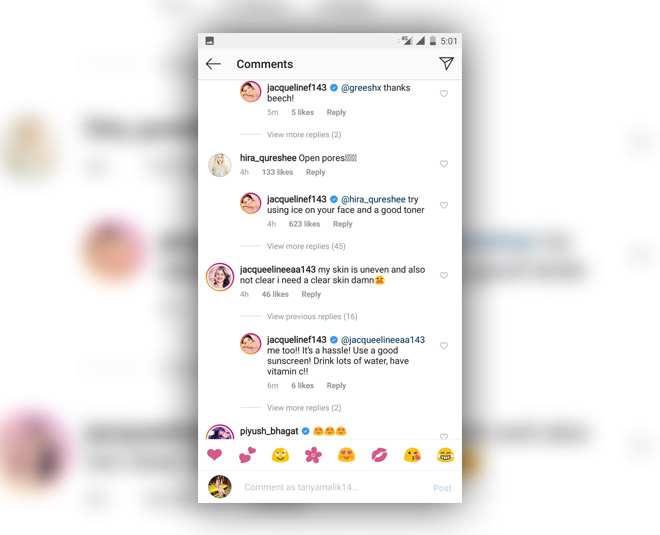Insert the pink flower emoji
Screen dimensions: 660x535
pyautogui.click(x=313, y=455)
